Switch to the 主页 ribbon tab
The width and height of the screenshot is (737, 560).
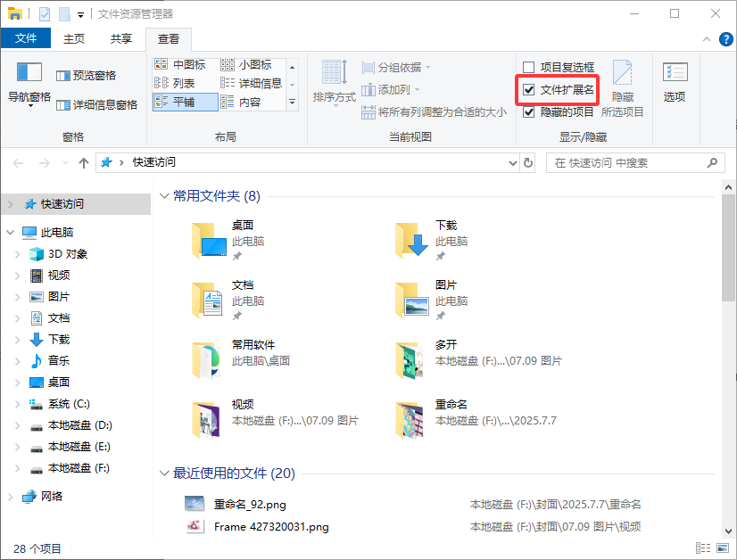tap(74, 38)
